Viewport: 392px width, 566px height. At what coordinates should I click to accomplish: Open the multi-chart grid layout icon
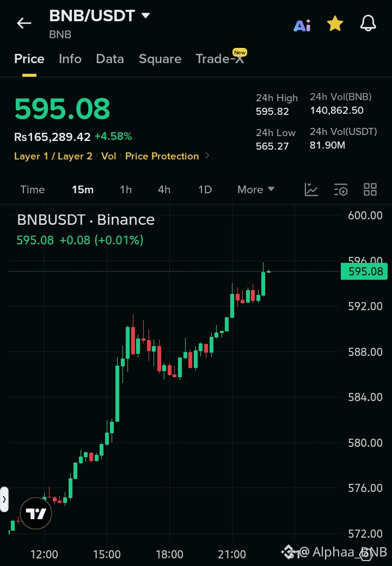pyautogui.click(x=370, y=189)
